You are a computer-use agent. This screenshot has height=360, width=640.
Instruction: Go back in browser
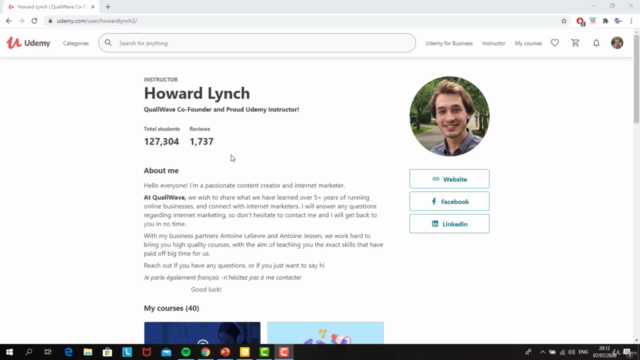[9, 21]
